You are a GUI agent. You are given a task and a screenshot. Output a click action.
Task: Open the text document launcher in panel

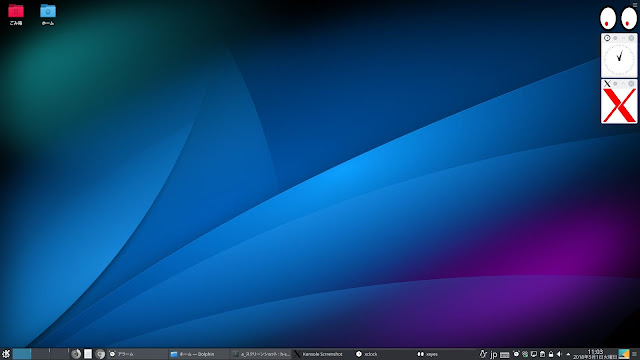(x=88, y=354)
